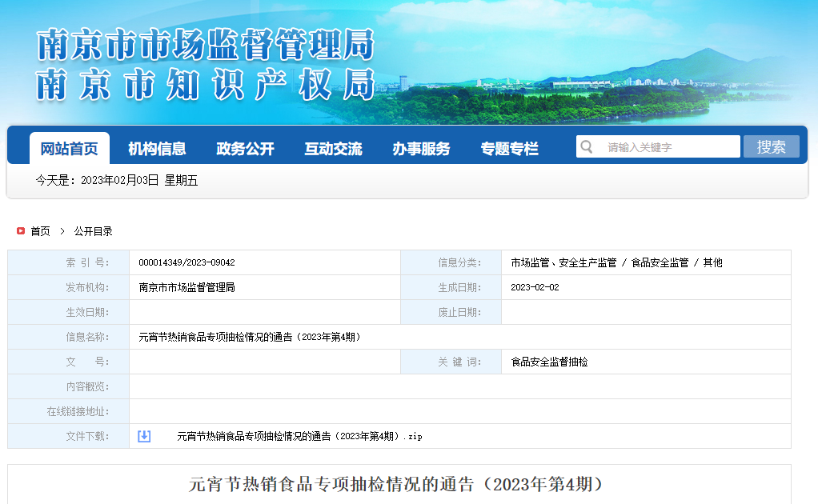Open the 政务公开 menu
The height and width of the screenshot is (504, 818).
coord(245,149)
